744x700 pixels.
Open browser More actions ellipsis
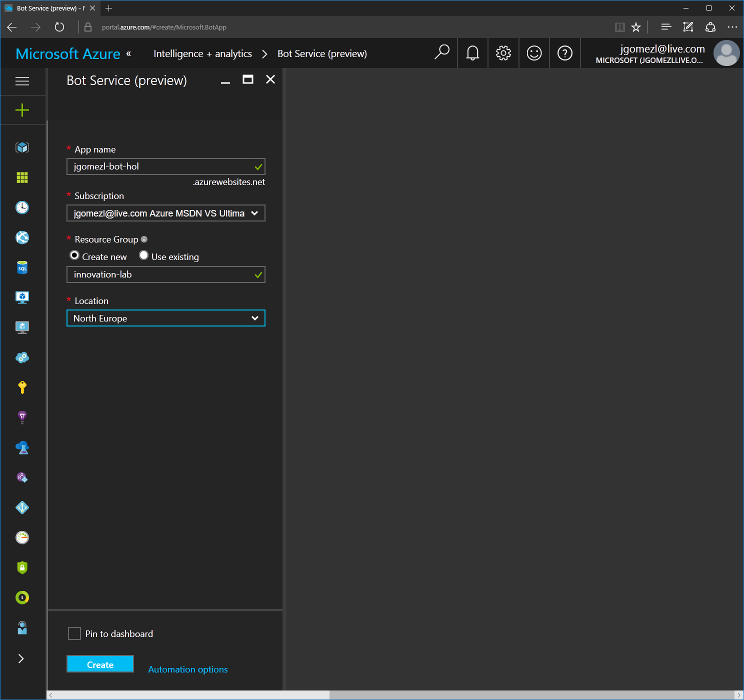[x=732, y=27]
